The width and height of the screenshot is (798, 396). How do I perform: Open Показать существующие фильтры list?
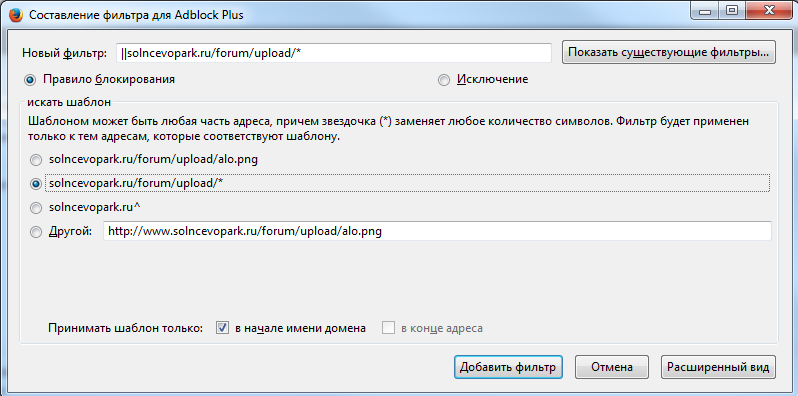tap(669, 52)
